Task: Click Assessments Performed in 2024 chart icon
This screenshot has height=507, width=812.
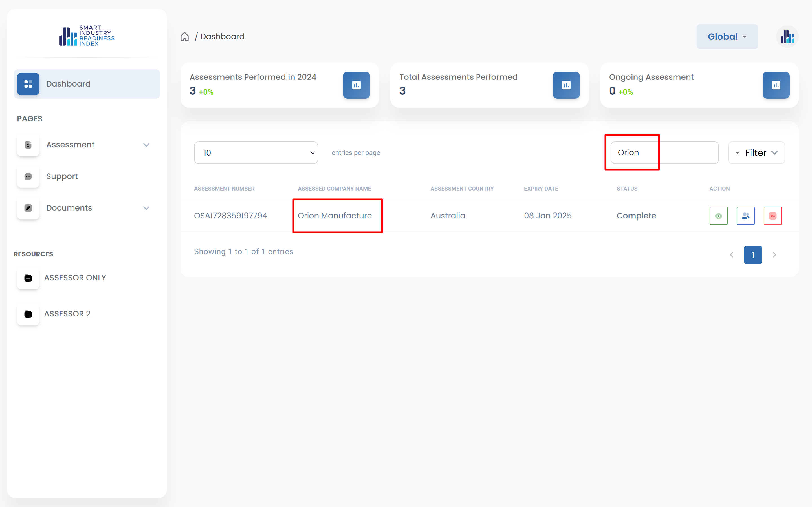Action: tap(356, 85)
